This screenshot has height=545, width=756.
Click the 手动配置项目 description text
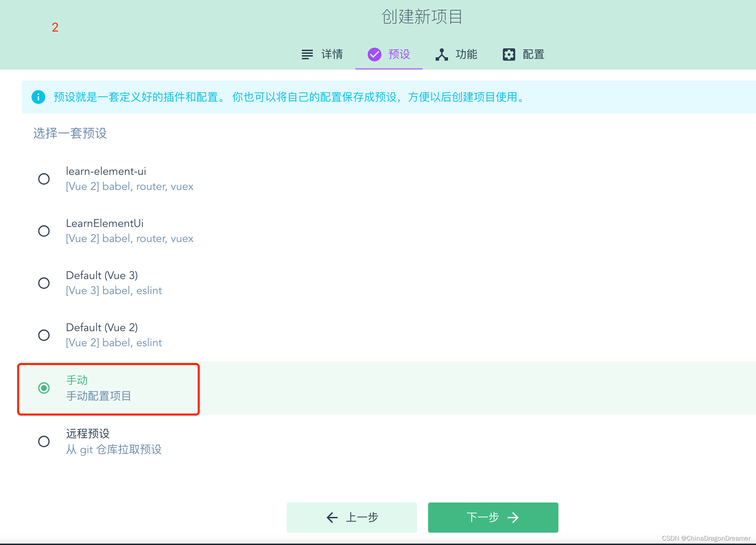99,396
